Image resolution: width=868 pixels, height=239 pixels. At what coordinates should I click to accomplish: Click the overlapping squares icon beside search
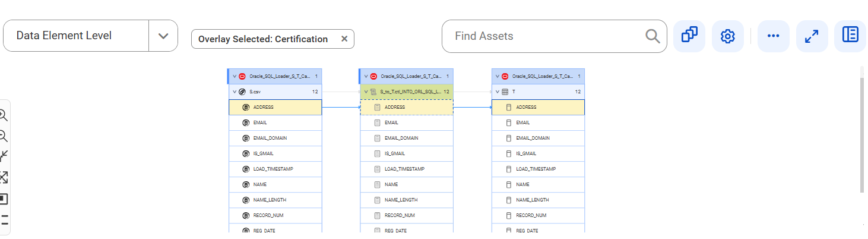coord(689,36)
